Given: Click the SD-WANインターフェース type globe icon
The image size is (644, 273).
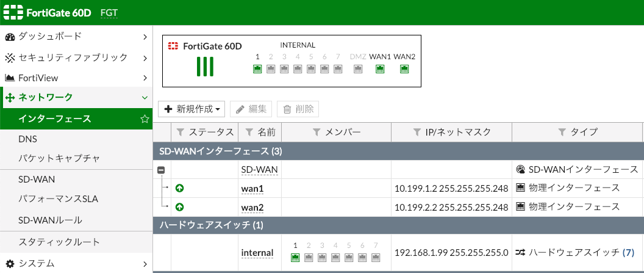Looking at the screenshot, I should pos(520,169).
